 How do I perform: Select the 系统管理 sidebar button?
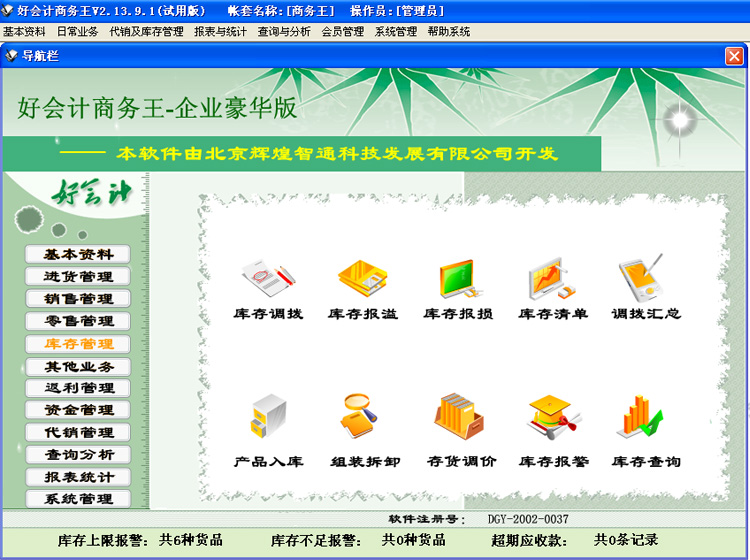pyautogui.click(x=78, y=499)
